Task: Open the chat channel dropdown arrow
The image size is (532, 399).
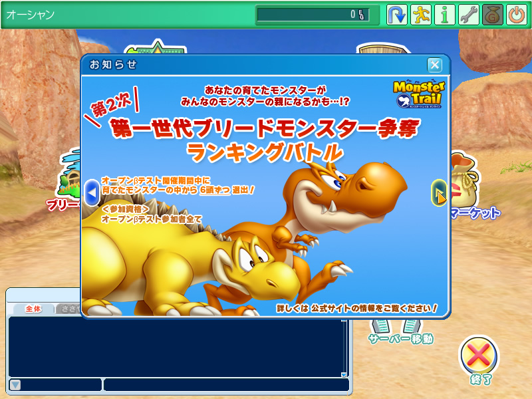Action: (x=15, y=385)
